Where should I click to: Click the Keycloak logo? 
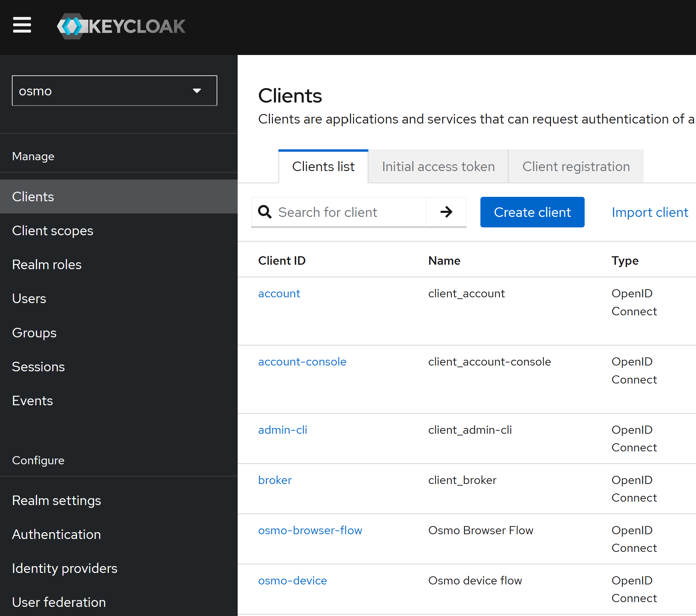[121, 26]
